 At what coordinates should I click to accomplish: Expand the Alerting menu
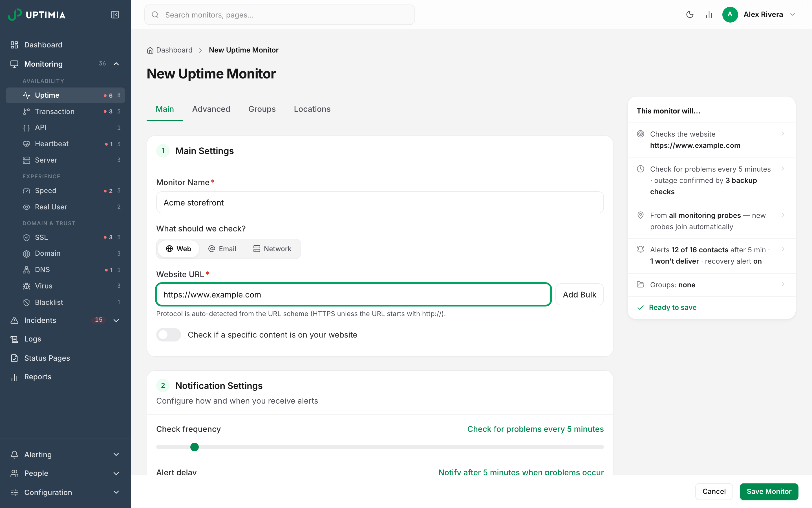click(116, 454)
